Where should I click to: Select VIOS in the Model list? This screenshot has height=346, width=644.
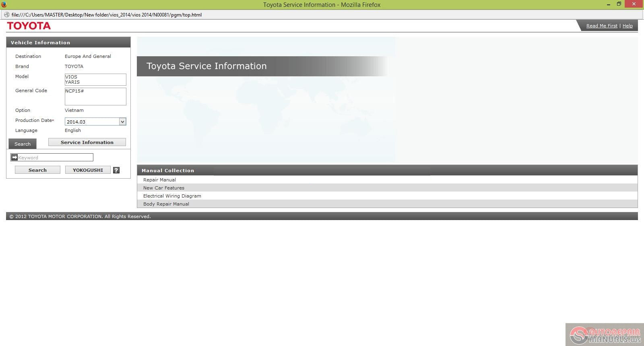(72, 77)
